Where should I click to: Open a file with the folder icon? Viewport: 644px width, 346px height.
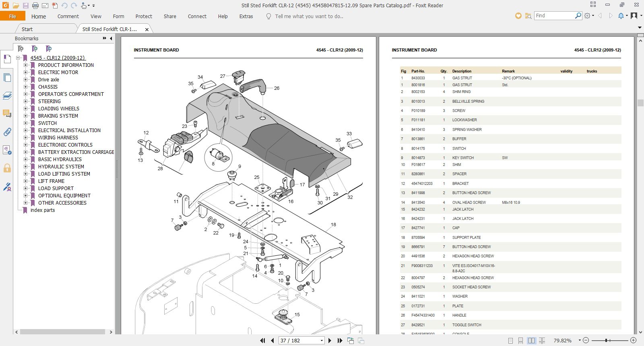(x=16, y=6)
